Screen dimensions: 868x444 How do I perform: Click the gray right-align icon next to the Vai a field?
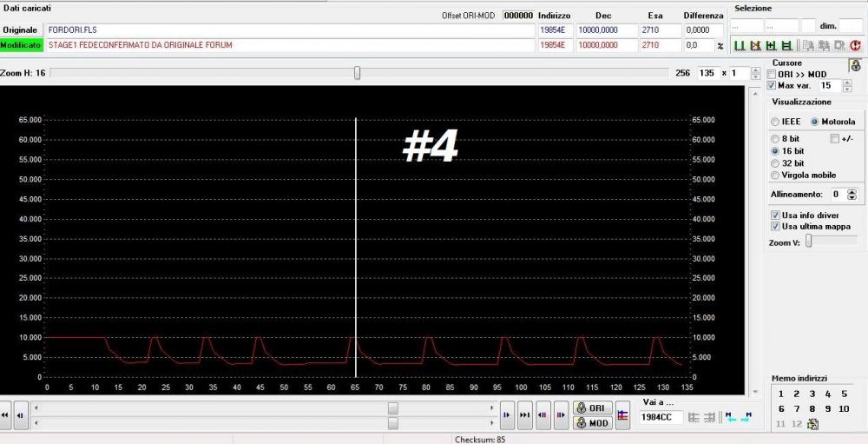point(709,417)
